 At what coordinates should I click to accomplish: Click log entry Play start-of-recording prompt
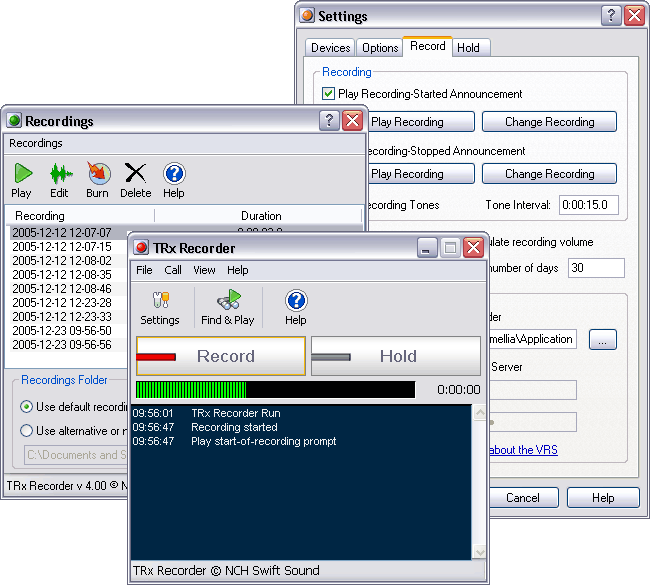(x=263, y=441)
